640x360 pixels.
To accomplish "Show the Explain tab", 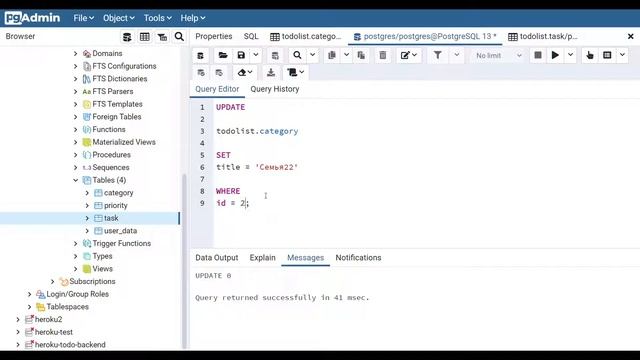I will (262, 258).
